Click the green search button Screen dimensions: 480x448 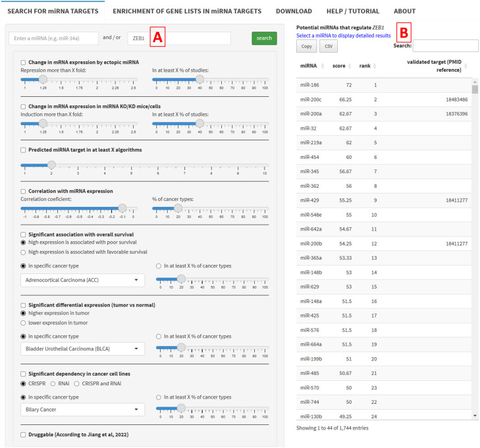[264, 38]
